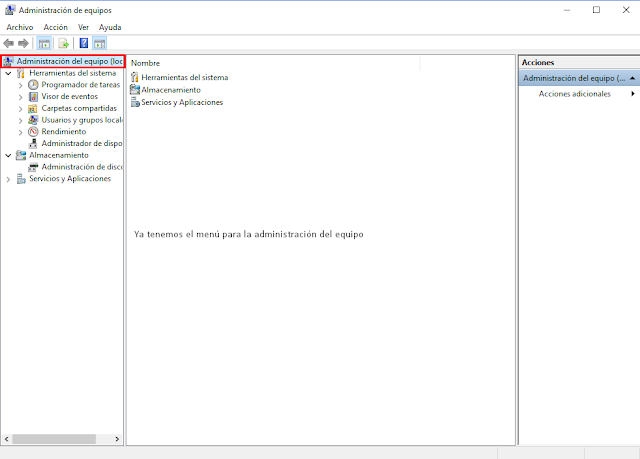
Task: Select Administración de discos entry
Action: (x=82, y=167)
